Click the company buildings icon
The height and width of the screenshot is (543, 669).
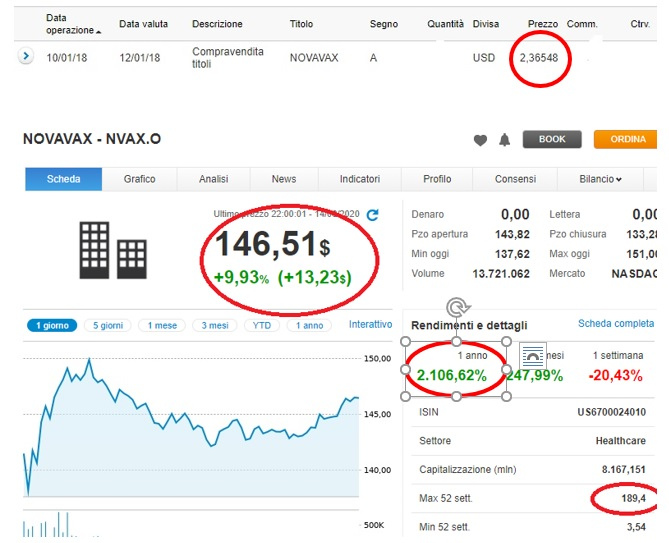pos(113,250)
